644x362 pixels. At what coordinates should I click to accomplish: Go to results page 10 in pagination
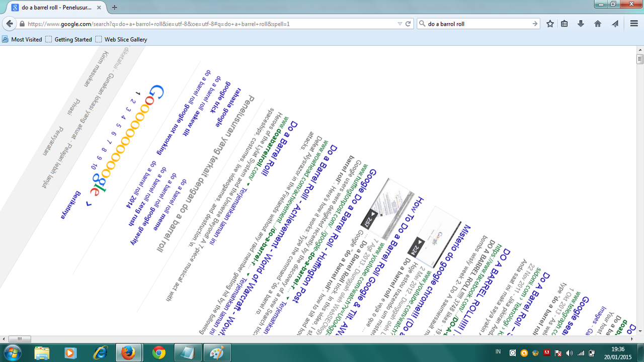coord(95,165)
